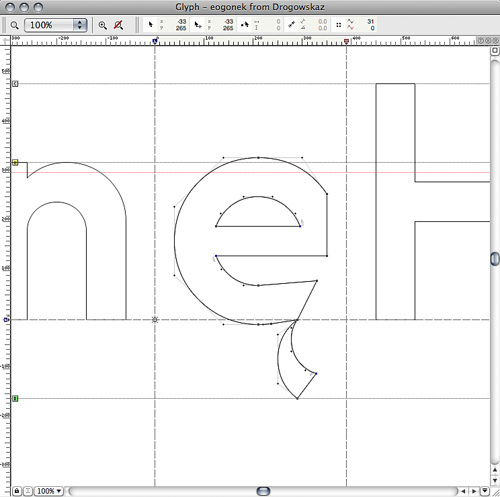Open the bottom 100% zoom popup menu
The width and height of the screenshot is (500, 497).
(x=49, y=491)
